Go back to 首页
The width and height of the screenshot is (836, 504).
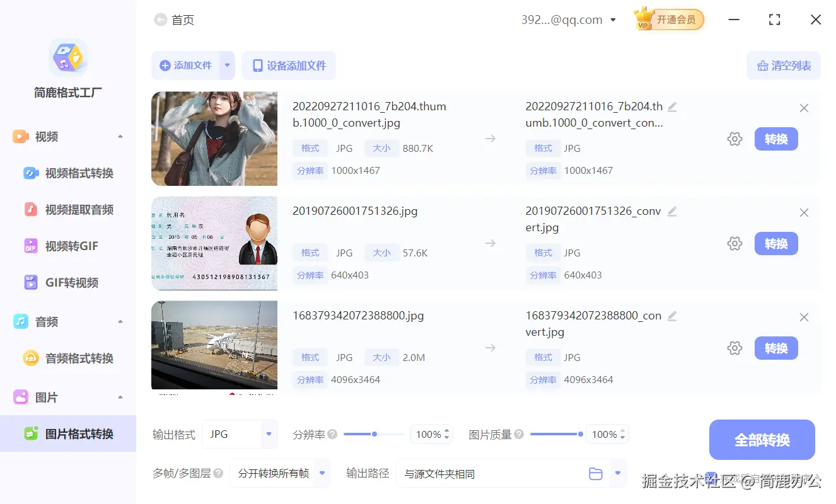(x=174, y=20)
